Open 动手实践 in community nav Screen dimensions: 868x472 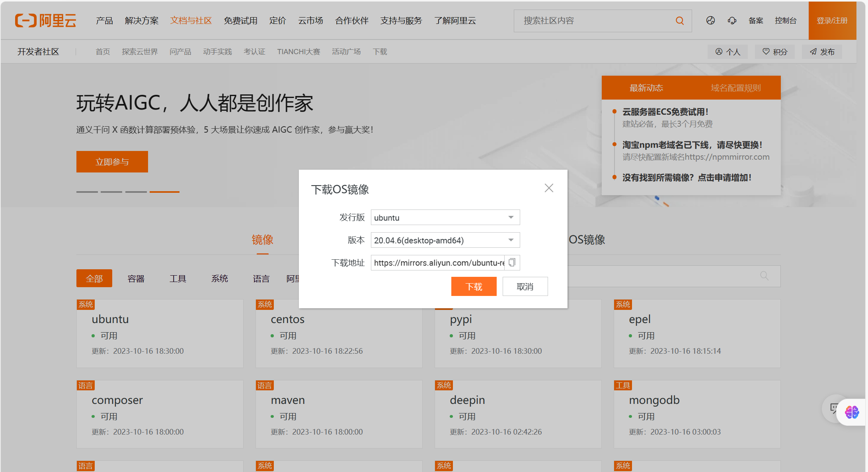coord(217,52)
